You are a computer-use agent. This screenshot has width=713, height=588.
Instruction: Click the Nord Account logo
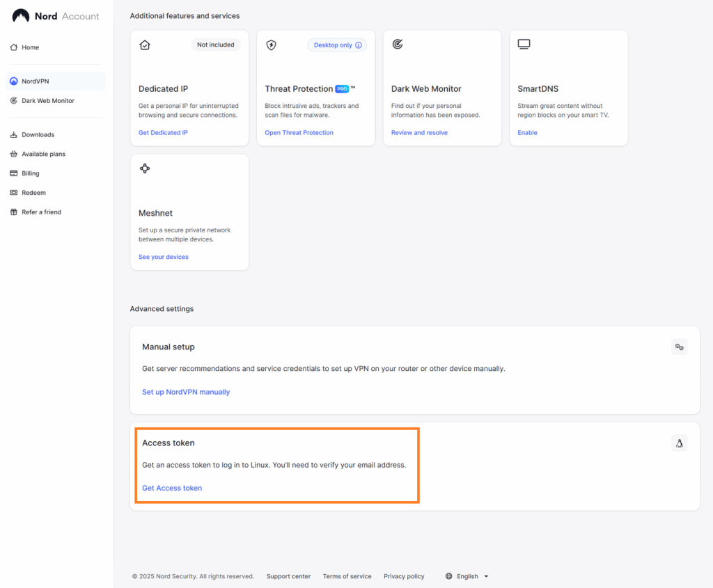(56, 16)
